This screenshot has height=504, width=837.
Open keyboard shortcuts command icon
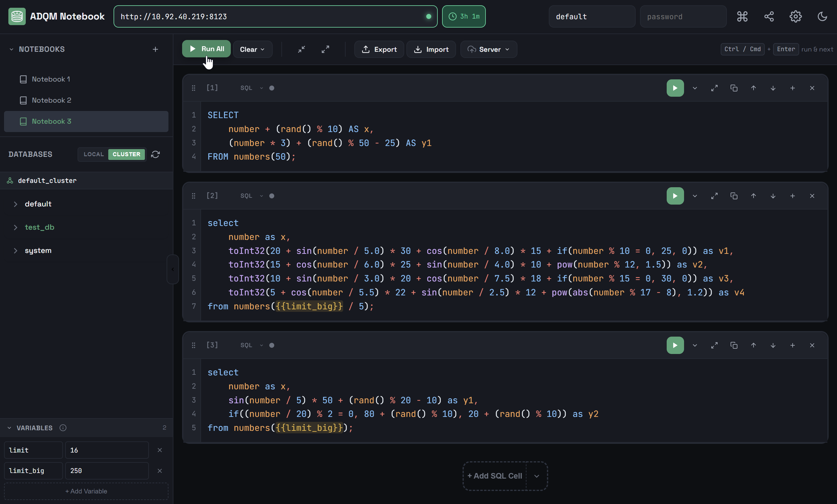[742, 16]
